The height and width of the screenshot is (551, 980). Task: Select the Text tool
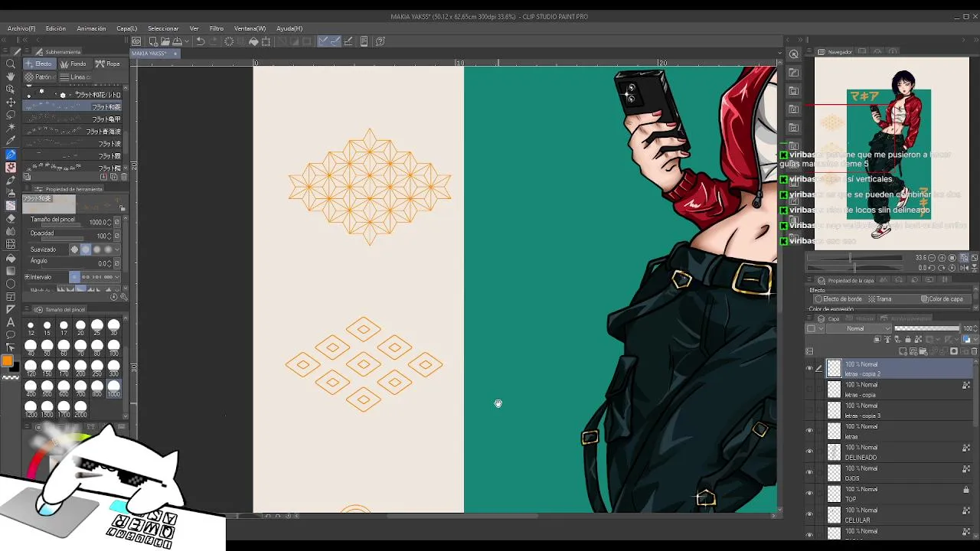pos(11,322)
